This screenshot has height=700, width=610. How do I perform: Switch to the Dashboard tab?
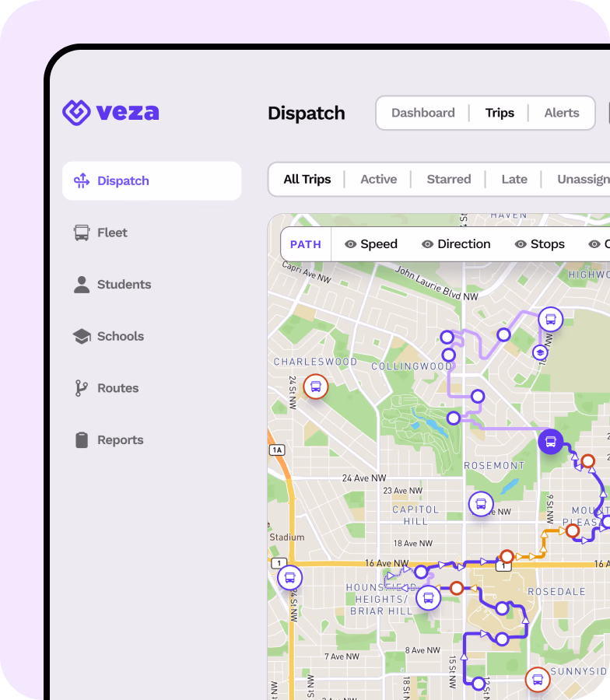(423, 113)
